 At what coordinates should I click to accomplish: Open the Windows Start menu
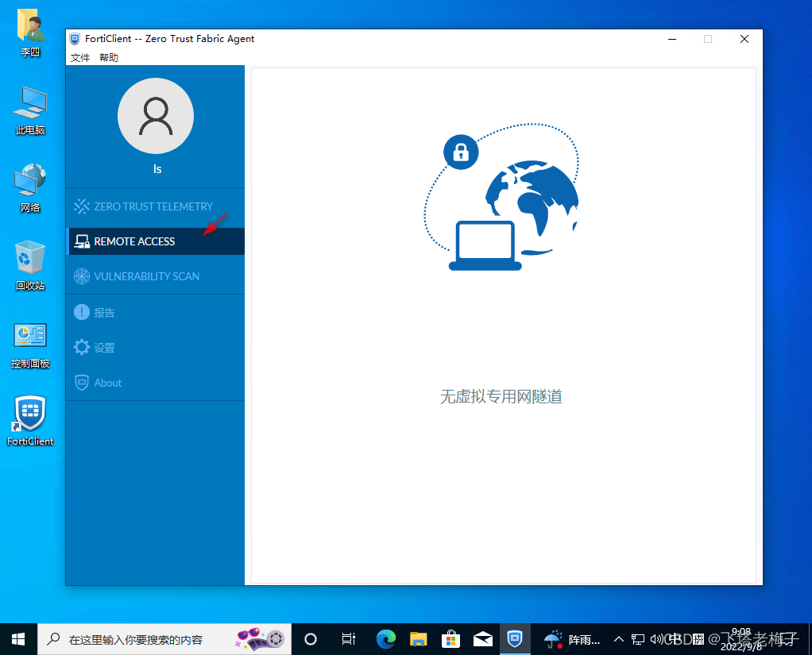18,639
